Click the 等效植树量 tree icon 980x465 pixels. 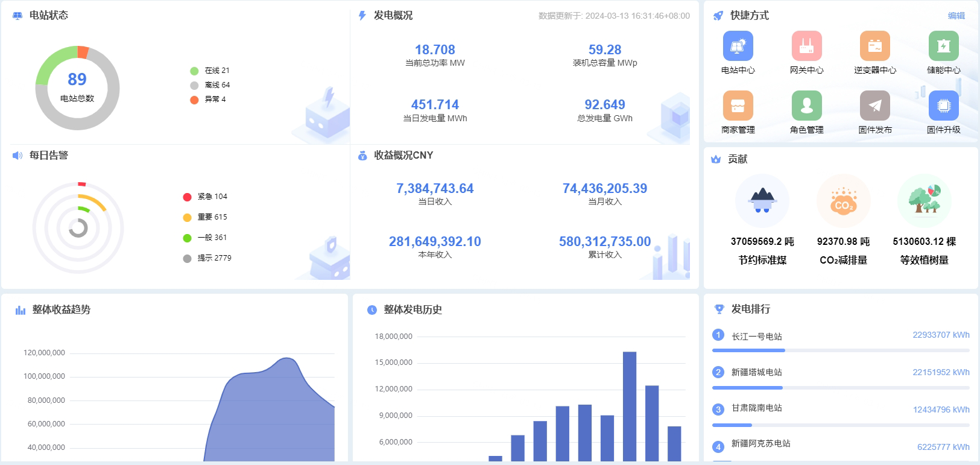pos(925,201)
